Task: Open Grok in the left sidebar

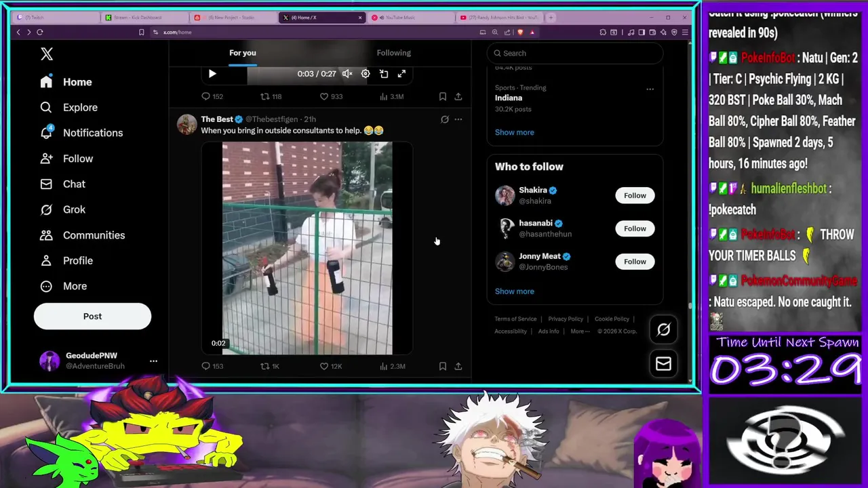Action: click(62, 209)
